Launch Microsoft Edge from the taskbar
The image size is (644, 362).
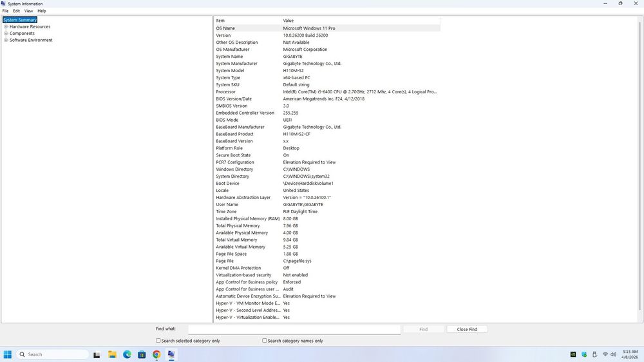127,355
